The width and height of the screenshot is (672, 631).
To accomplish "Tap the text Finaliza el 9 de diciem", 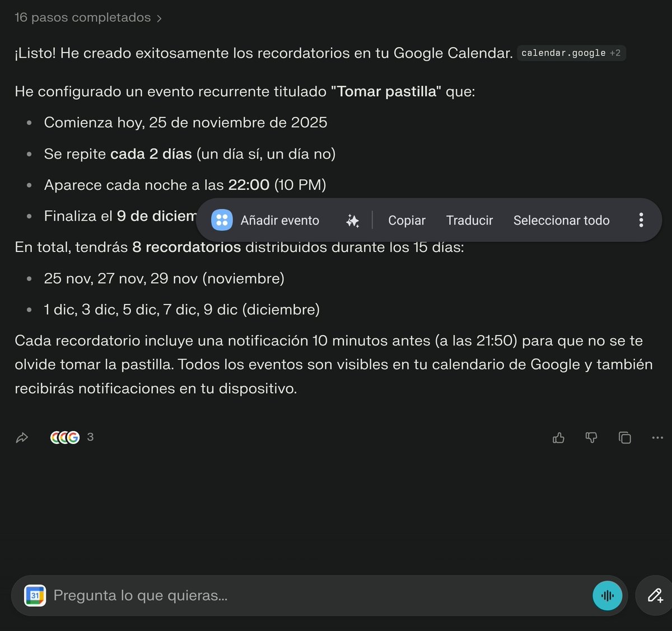I will 120,216.
